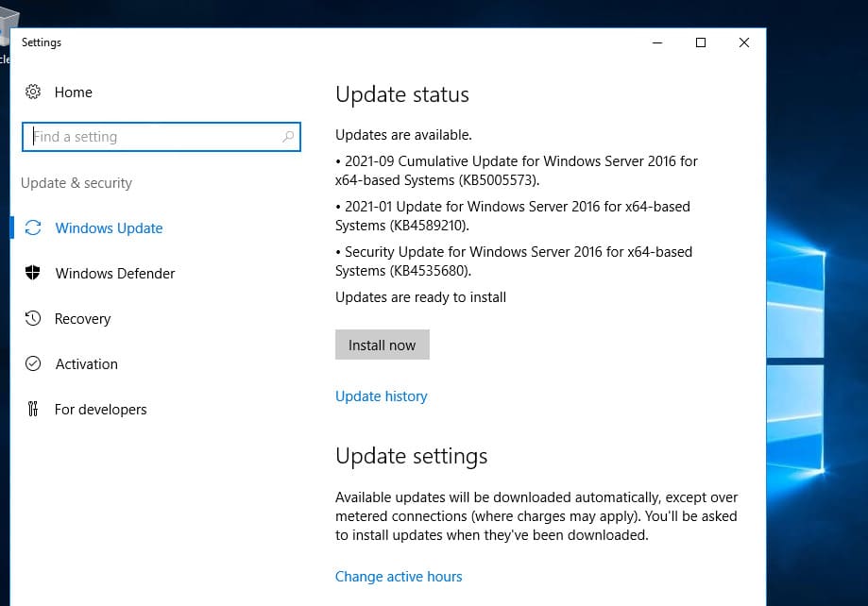Click the Home gear icon
The width and height of the screenshot is (868, 606).
point(33,92)
